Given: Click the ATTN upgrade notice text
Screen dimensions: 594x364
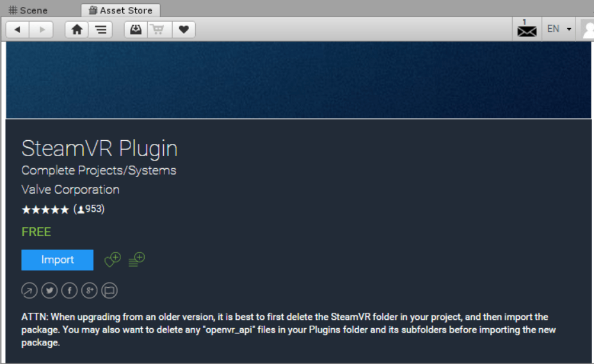Looking at the screenshot, I should pos(288,329).
